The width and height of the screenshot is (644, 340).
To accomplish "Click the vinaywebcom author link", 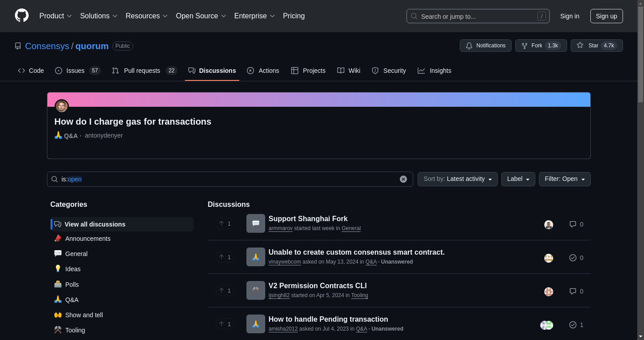I will (x=284, y=262).
